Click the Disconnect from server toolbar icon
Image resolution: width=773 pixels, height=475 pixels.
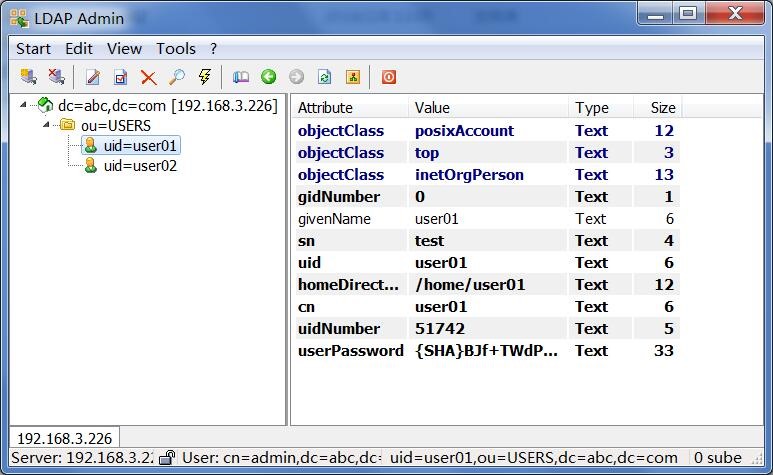coord(56,77)
